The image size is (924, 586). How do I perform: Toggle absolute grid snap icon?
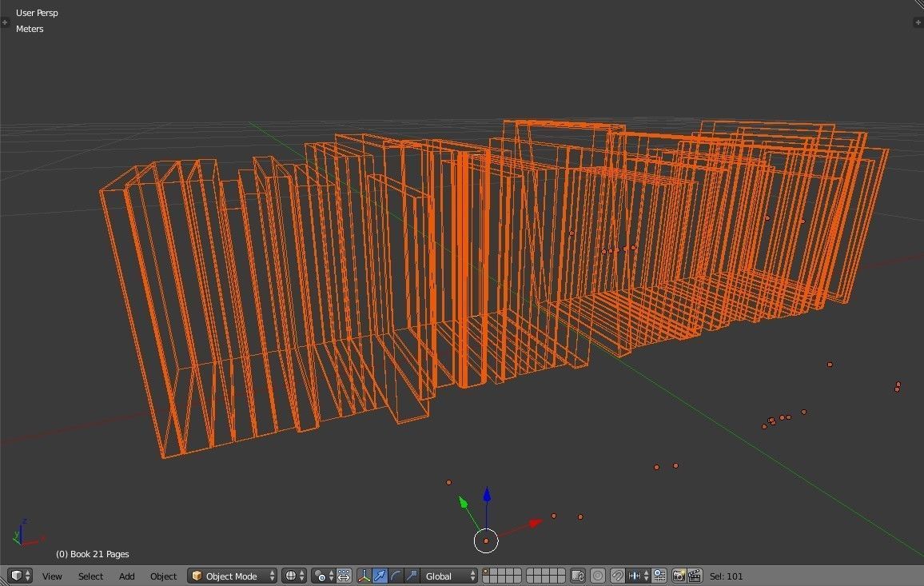[659, 576]
